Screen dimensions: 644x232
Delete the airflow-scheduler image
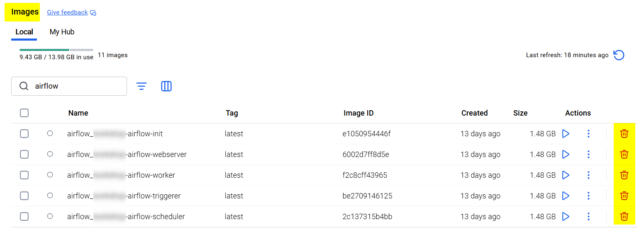tap(624, 216)
